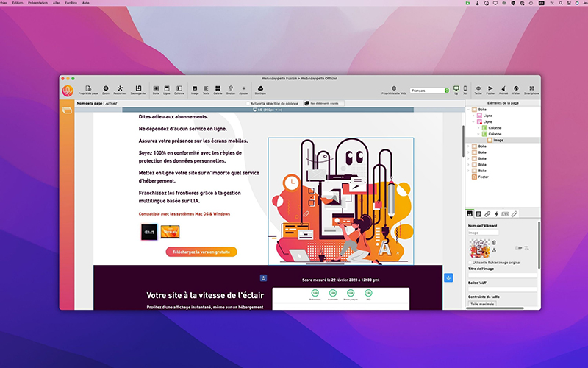Click the LG breakpoint width bar
The image size is (588, 368).
(268, 110)
